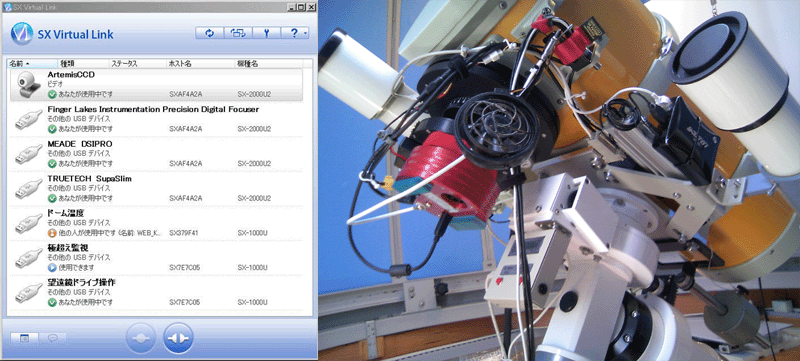This screenshot has width=800, height=361.
Task: Click the round disconnect button
Action: pos(140,338)
